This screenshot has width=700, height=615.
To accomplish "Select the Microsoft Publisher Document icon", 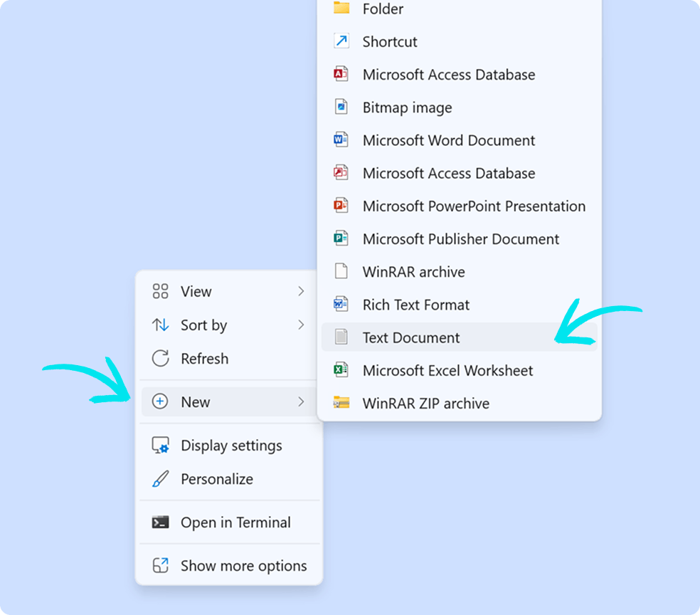I will (341, 238).
